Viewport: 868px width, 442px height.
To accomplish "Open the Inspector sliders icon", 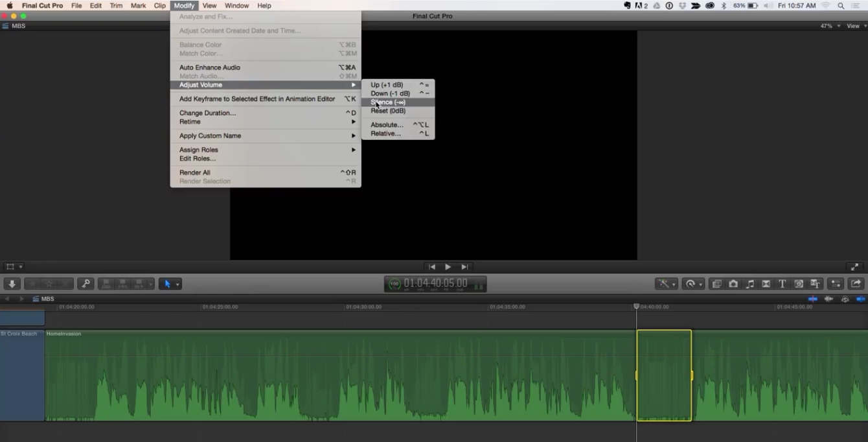I will click(x=836, y=284).
